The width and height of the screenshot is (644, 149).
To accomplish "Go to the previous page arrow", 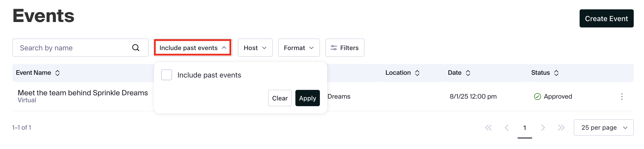I will pyautogui.click(x=507, y=128).
